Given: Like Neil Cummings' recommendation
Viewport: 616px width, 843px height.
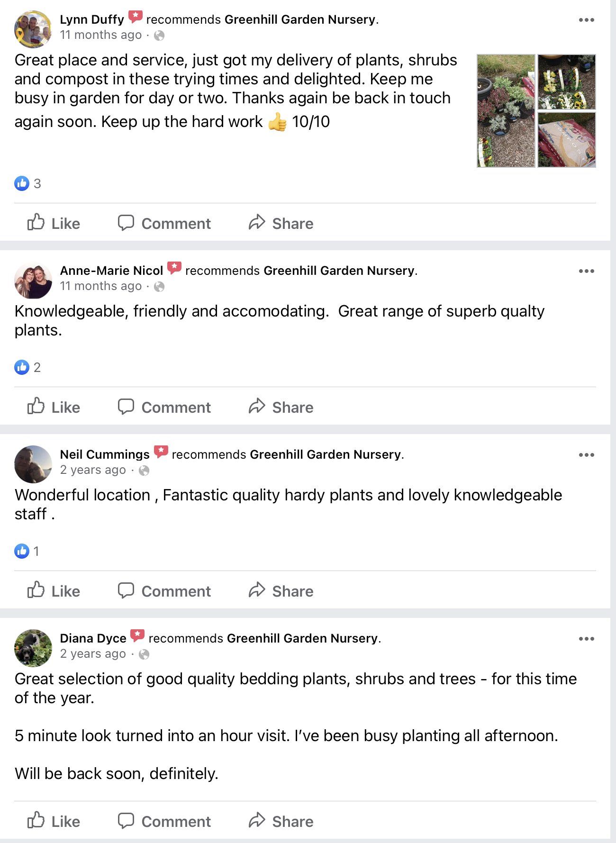Looking at the screenshot, I should click(54, 591).
